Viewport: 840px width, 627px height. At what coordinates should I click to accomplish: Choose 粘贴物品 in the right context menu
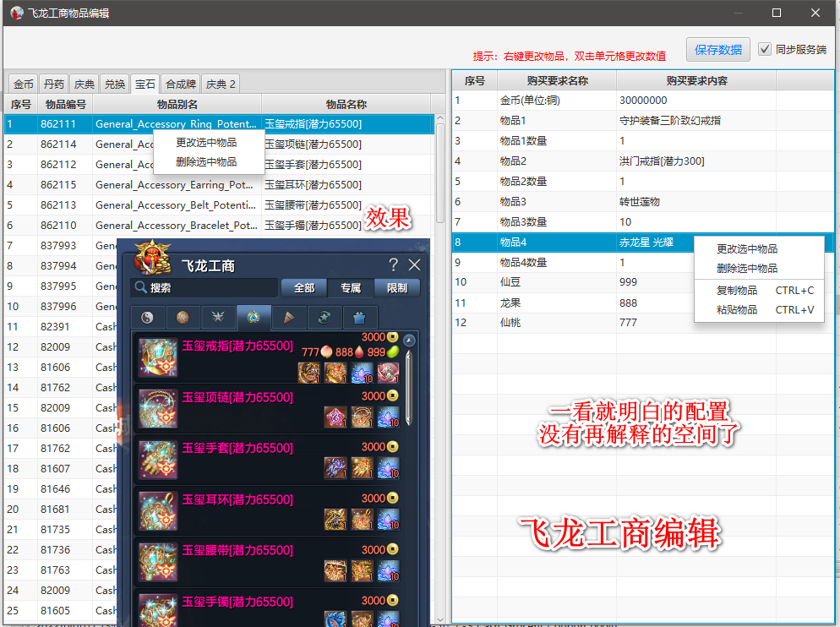(737, 310)
